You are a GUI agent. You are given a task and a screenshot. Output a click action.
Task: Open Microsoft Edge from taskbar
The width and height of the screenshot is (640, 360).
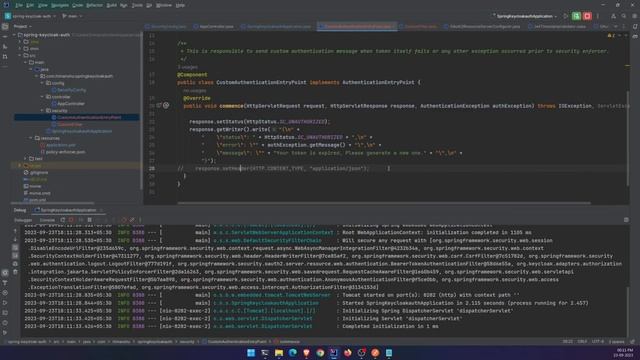[293, 353]
